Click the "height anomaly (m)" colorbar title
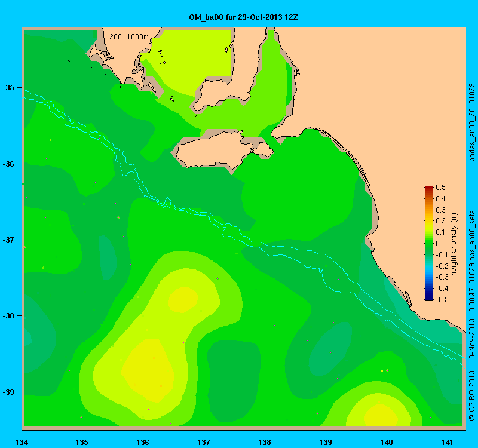The width and height of the screenshot is (478, 448). 454,244
